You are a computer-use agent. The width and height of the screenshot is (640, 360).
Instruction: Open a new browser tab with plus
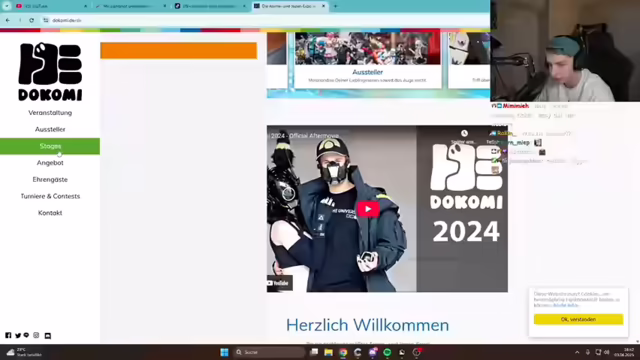click(336, 6)
